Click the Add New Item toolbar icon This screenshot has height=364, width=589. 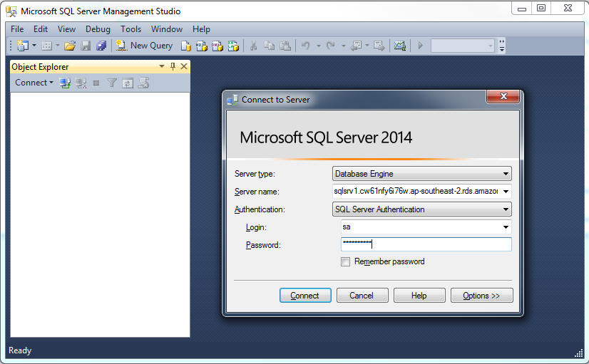[x=46, y=46]
